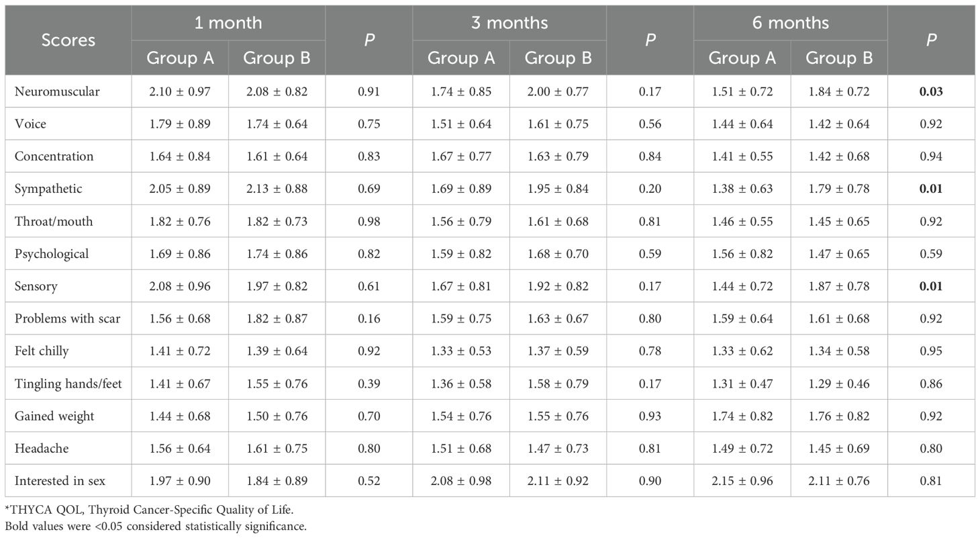Click the 3 months header cell
Image resolution: width=980 pixels, height=538 pixels.
(509, 23)
